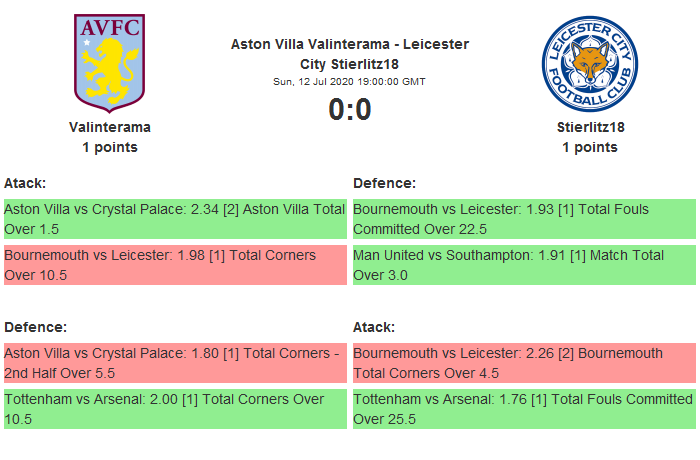Click Valinterama's 1 points label
The image size is (700, 460).
[110, 147]
